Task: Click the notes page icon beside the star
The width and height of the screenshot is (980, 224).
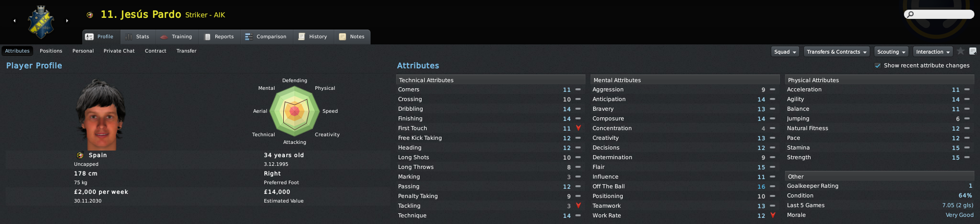Action: 973,51
